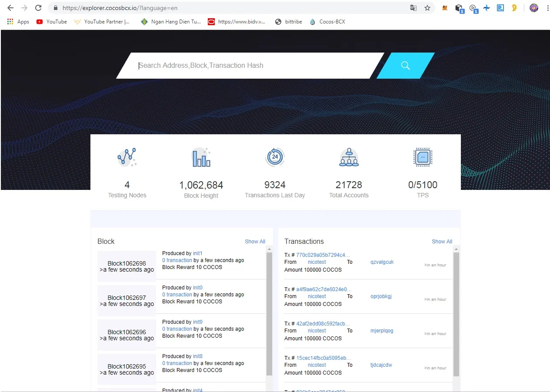Open recipient account tjdcajcdw
Image resolution: width=550 pixels, height=392 pixels.
381,365
